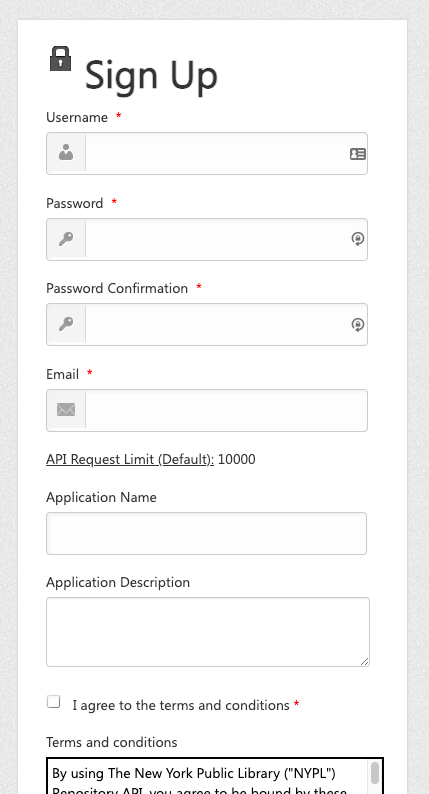Click inside the Application Description textarea
Image resolution: width=429 pixels, height=794 pixels.
208,632
